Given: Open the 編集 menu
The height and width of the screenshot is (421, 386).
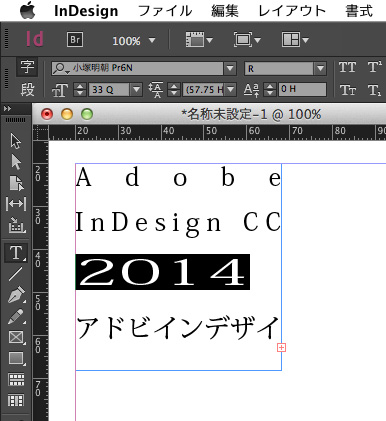Looking at the screenshot, I should click(225, 11).
